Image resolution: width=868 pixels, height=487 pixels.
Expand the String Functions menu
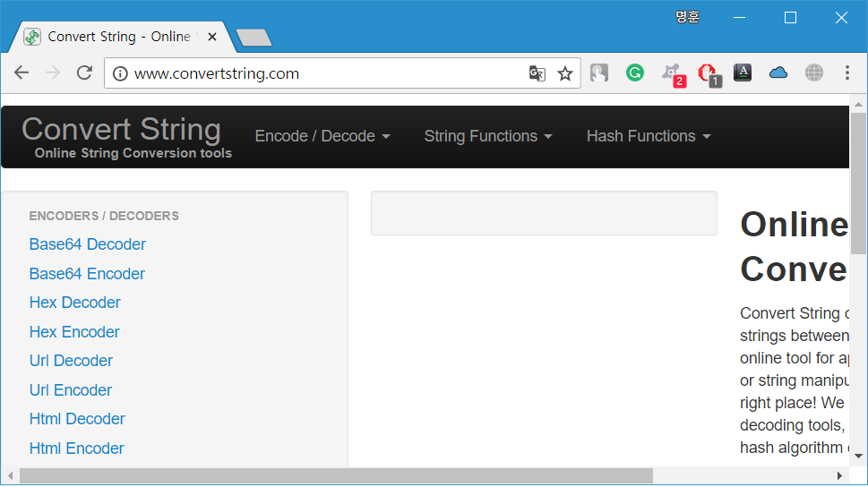click(488, 136)
